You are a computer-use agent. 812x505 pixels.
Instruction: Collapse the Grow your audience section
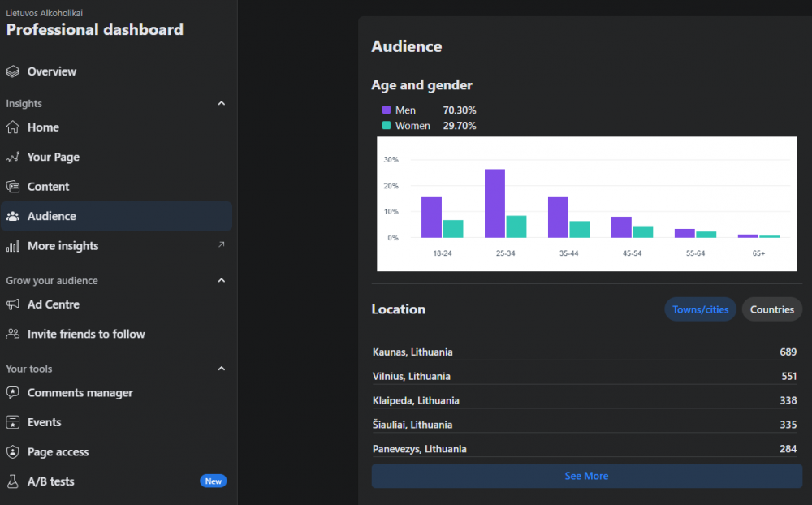(222, 281)
